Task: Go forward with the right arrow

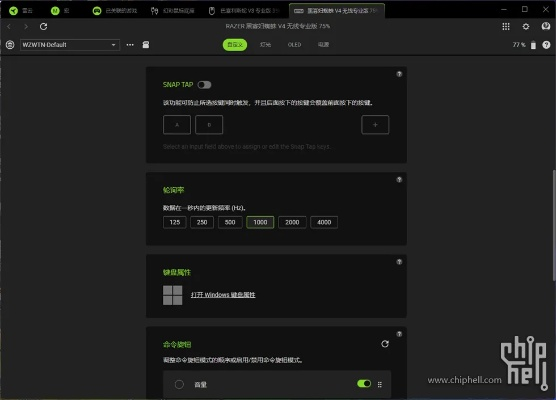Action: tap(26, 27)
